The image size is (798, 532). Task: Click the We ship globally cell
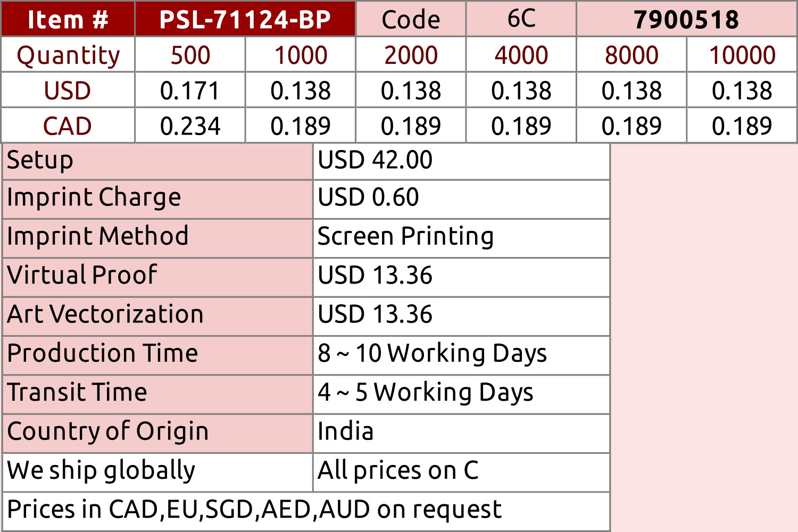[157, 472]
